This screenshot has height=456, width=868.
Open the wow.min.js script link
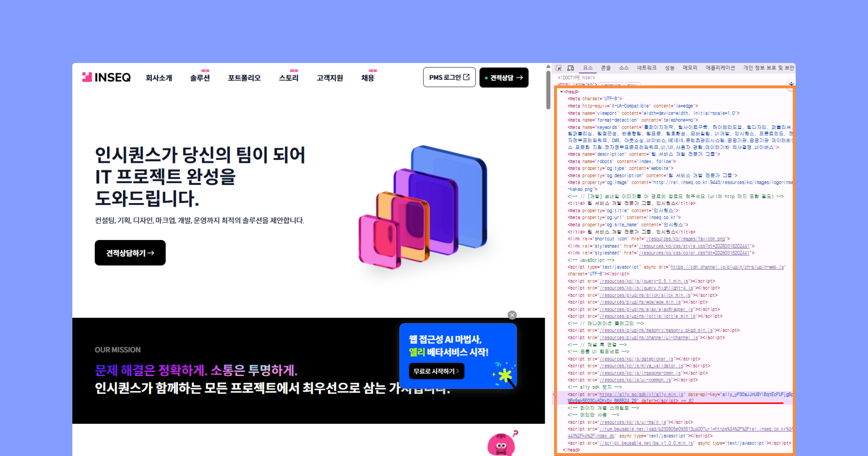click(640, 302)
